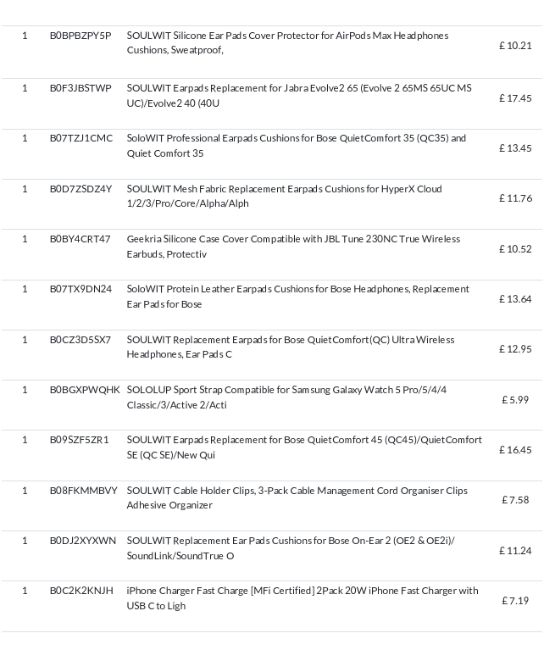Click the £ 11.76 price
Screen dimensions: 544x650
click(x=515, y=199)
